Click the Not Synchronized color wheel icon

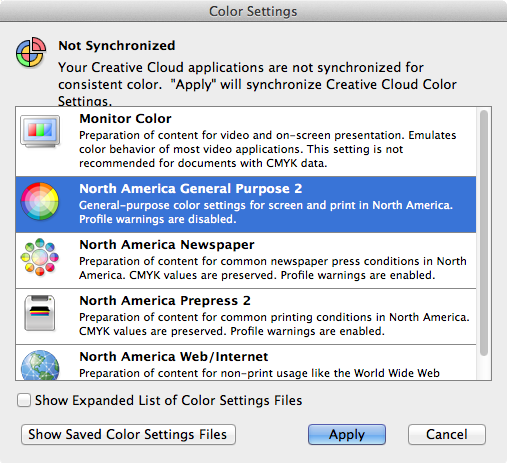pos(31,52)
